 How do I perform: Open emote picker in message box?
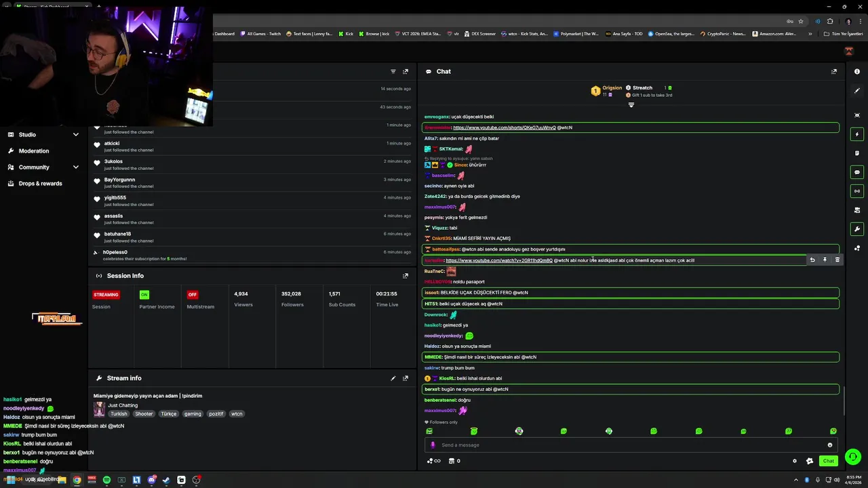click(x=829, y=445)
